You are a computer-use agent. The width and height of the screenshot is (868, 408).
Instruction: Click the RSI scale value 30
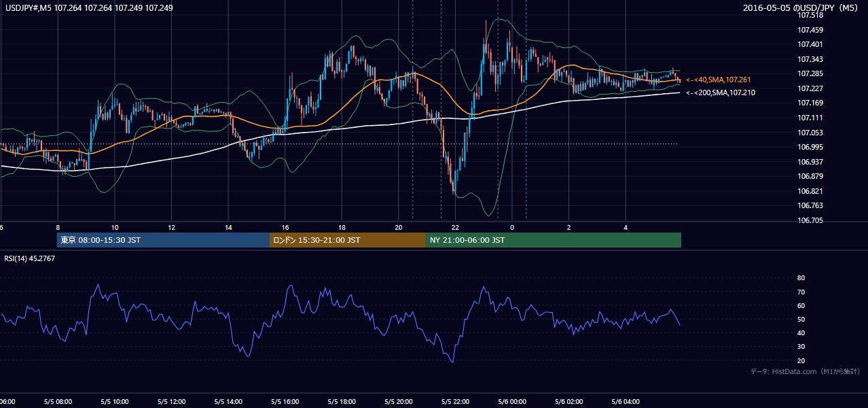pyautogui.click(x=801, y=347)
